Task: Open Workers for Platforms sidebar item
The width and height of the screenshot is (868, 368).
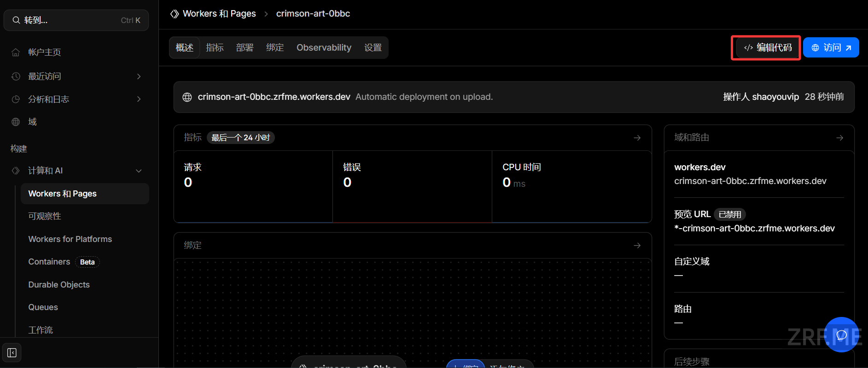Action: pyautogui.click(x=70, y=239)
